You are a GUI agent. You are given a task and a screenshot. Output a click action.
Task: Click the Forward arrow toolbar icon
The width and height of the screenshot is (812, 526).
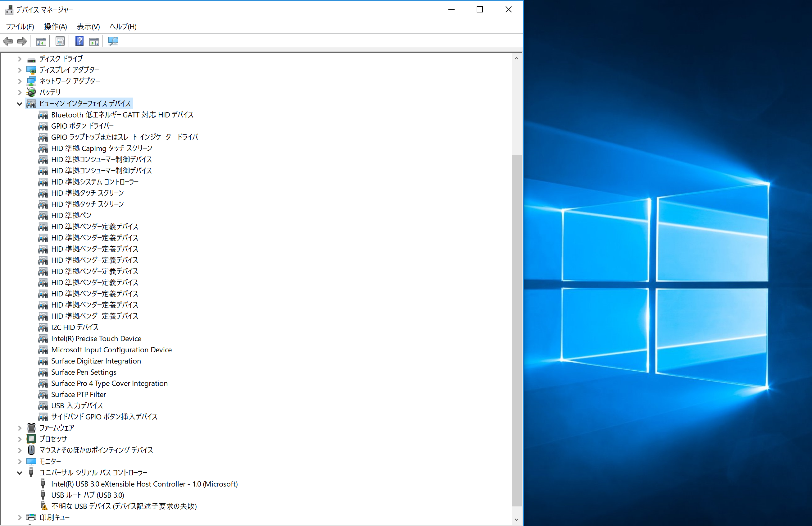22,41
